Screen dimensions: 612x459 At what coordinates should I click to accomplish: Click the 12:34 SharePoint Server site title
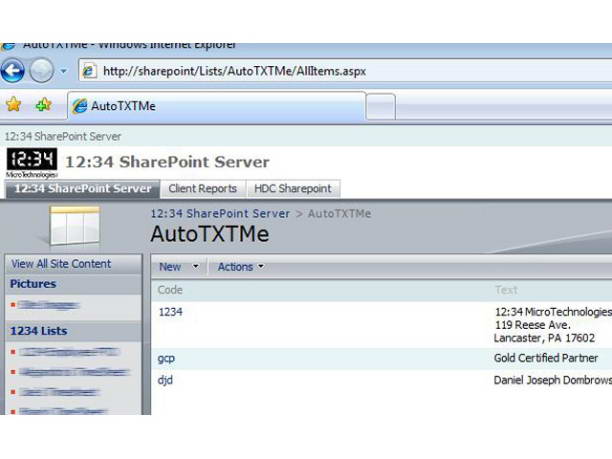[167, 162]
